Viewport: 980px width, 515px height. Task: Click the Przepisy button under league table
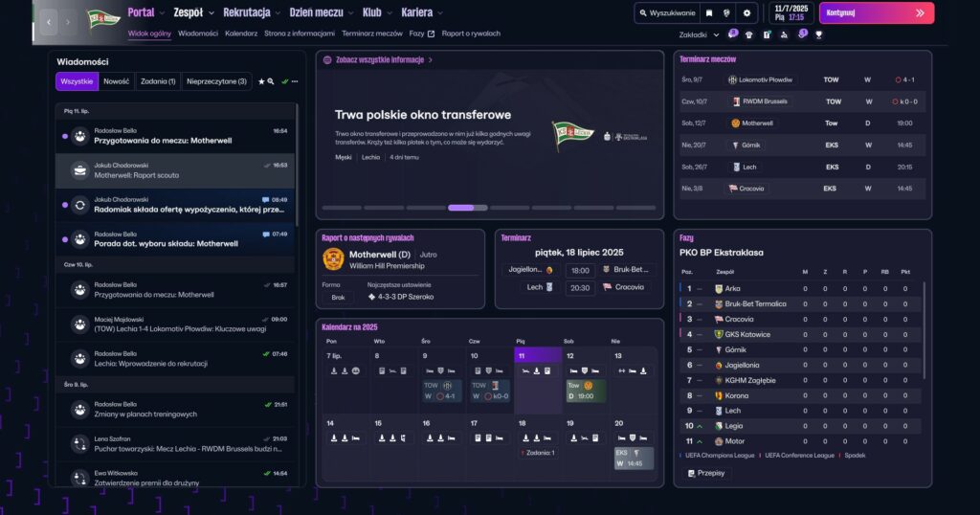click(x=706, y=473)
